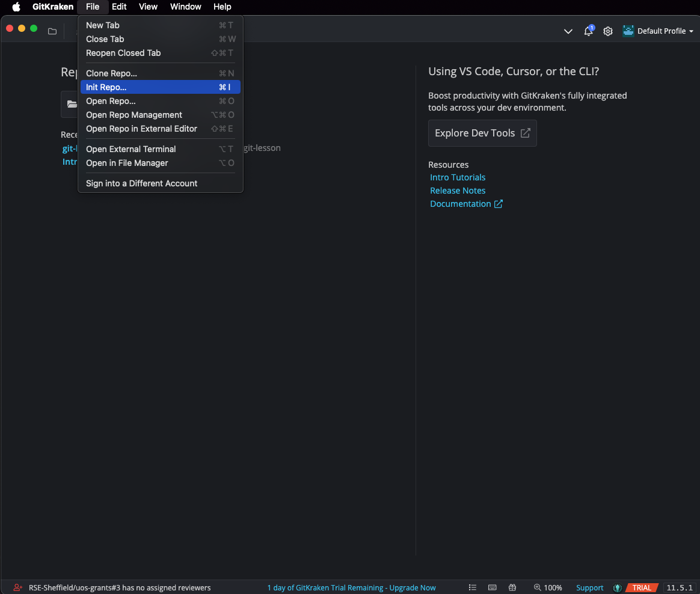The width and height of the screenshot is (700, 594).
Task: Open the settings gear in the toolbar
Action: pyautogui.click(x=608, y=31)
